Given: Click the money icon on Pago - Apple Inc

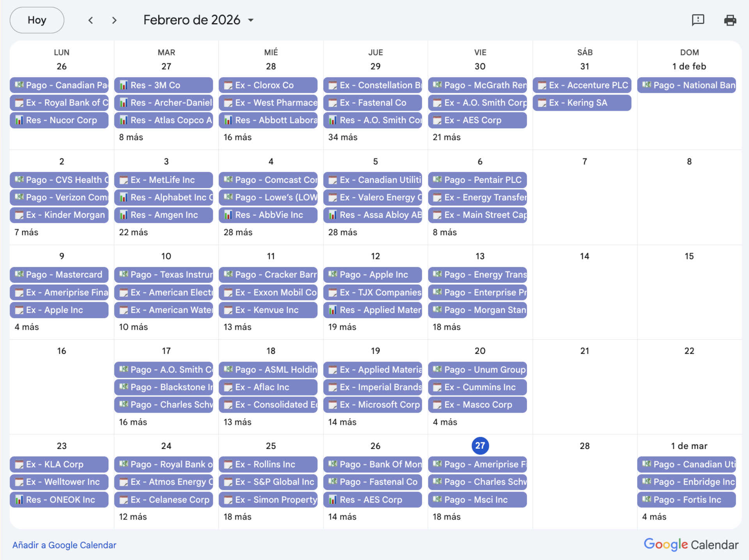Looking at the screenshot, I should pos(333,275).
